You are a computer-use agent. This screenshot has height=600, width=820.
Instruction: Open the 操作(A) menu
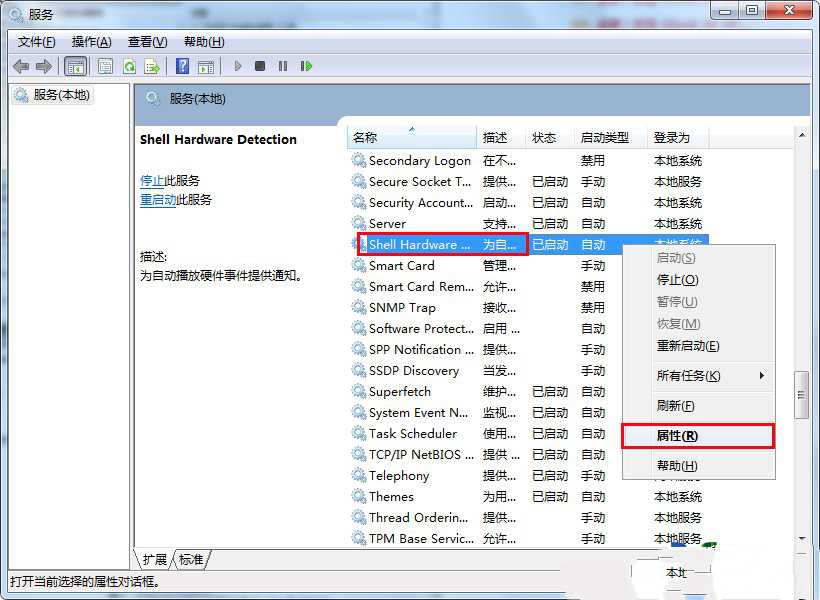[x=92, y=41]
